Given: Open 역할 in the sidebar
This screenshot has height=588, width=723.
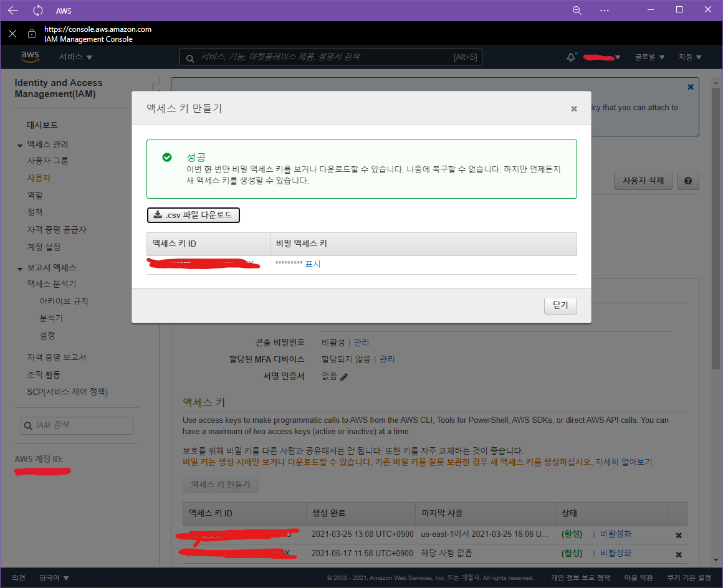Looking at the screenshot, I should tap(35, 196).
